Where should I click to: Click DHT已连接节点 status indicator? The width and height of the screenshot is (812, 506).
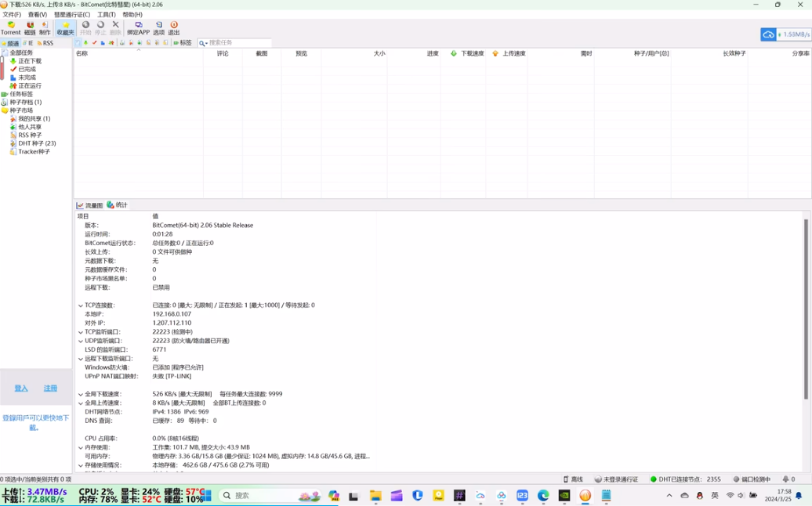click(x=686, y=479)
